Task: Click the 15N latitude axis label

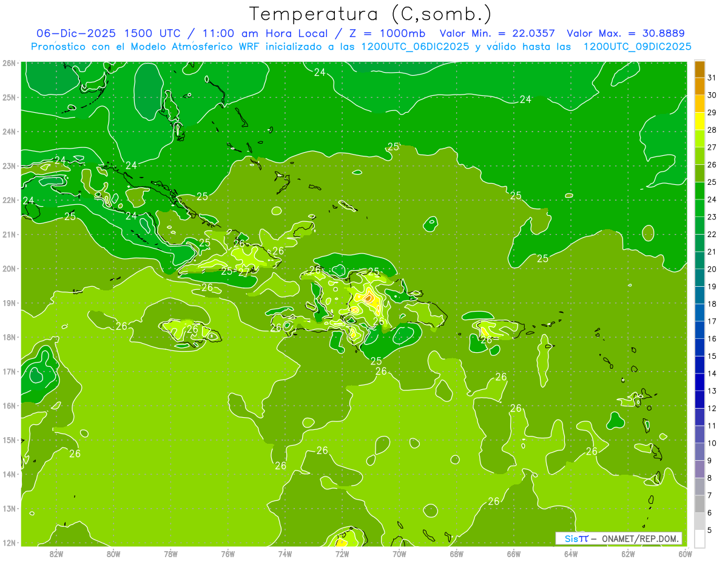Action: click(8, 440)
